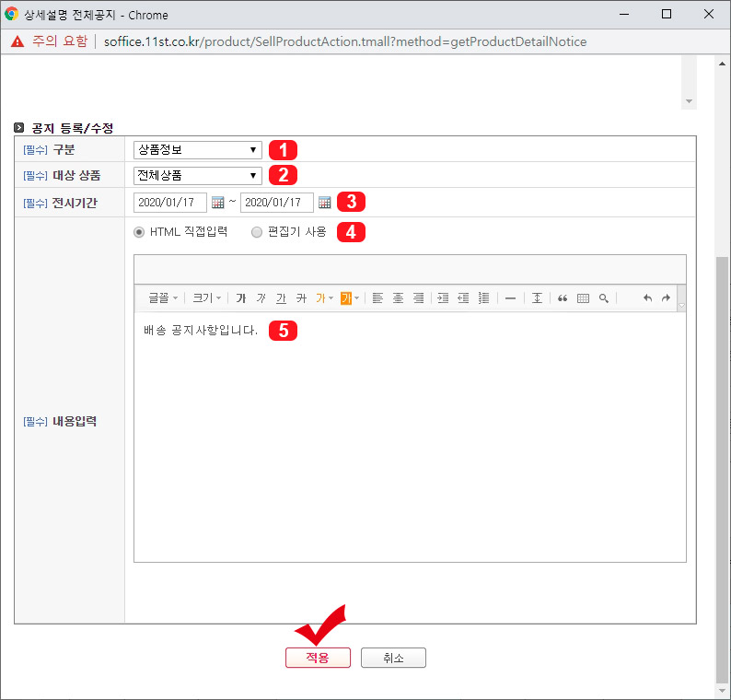Open the 구분 dropdown showing 상품정보
The height and width of the screenshot is (700, 731).
pos(198,150)
